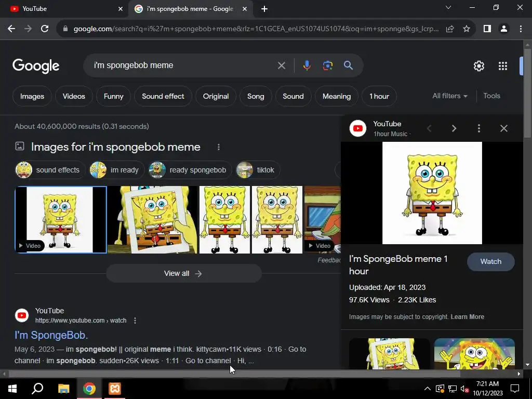Select tiktok image chip
Screen dimensions: 532x399
click(258, 170)
